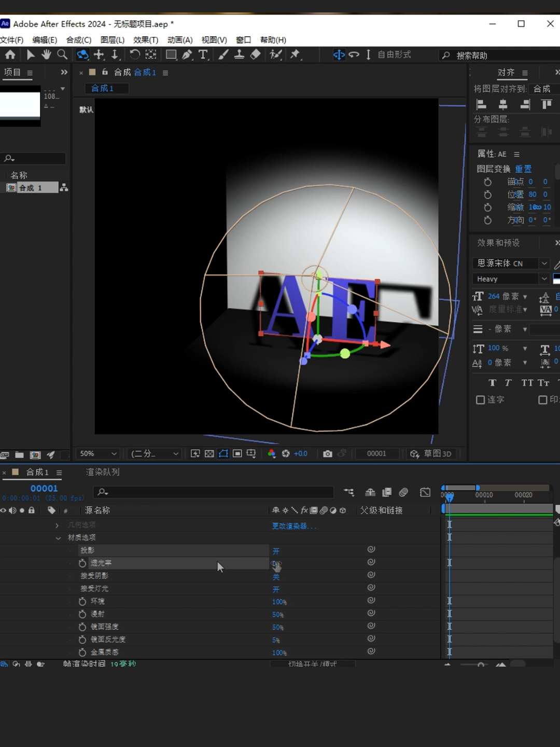Click the project panel search field

34,158
